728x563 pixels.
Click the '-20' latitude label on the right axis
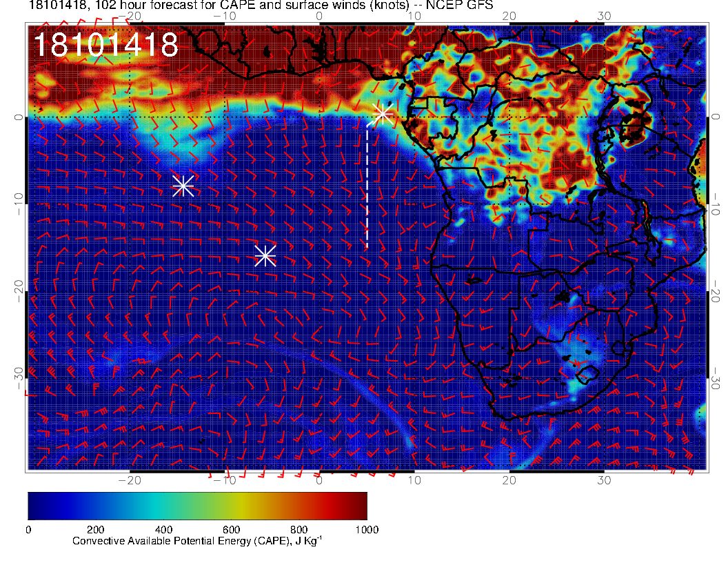pyautogui.click(x=716, y=291)
